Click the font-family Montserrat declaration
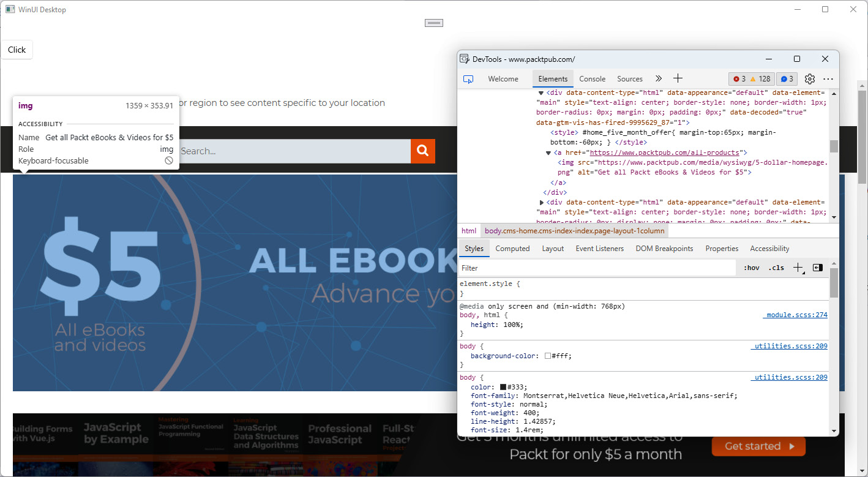The height and width of the screenshot is (477, 868). (604, 396)
